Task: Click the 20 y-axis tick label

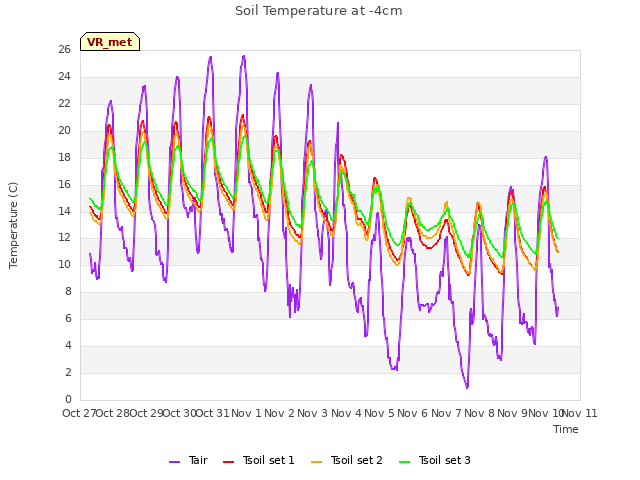Action: [x=64, y=131]
